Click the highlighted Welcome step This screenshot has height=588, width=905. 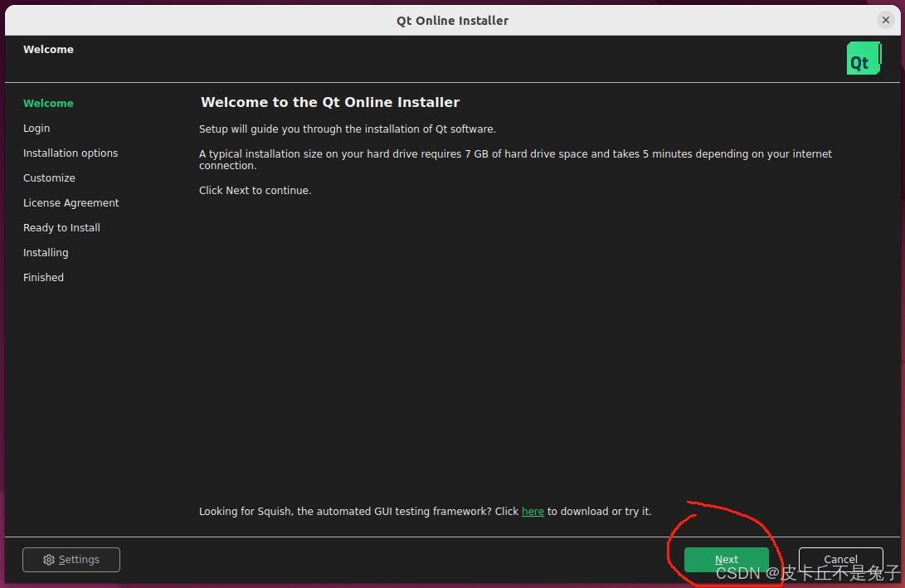pos(48,103)
